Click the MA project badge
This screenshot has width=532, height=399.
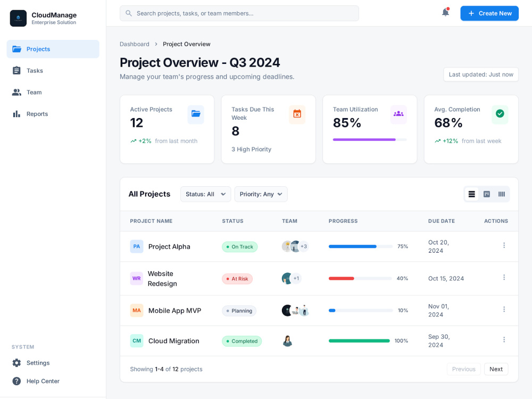click(137, 311)
